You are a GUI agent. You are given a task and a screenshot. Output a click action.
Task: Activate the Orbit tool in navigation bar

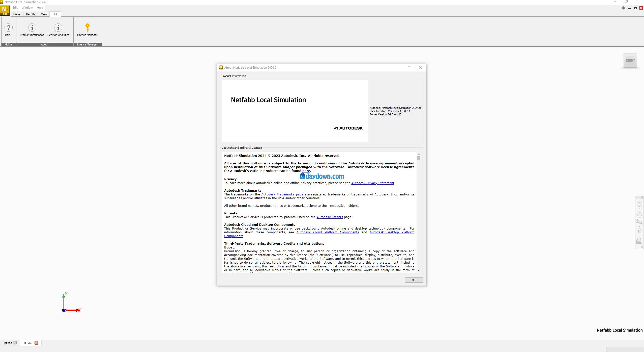[639, 232]
